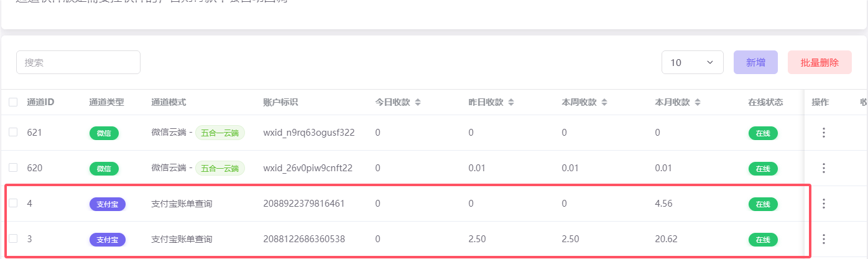868x259 pixels.
Task: Select the checkbox for channel 4
Action: (x=13, y=203)
